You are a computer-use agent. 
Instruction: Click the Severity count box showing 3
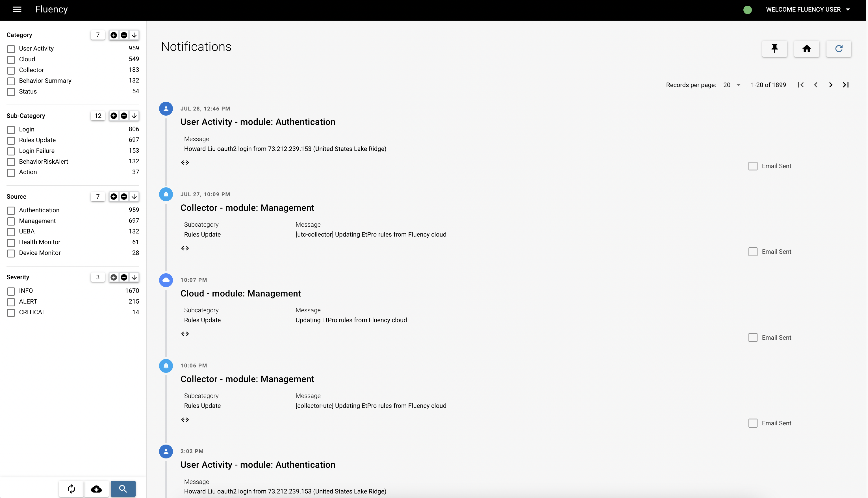tap(98, 277)
